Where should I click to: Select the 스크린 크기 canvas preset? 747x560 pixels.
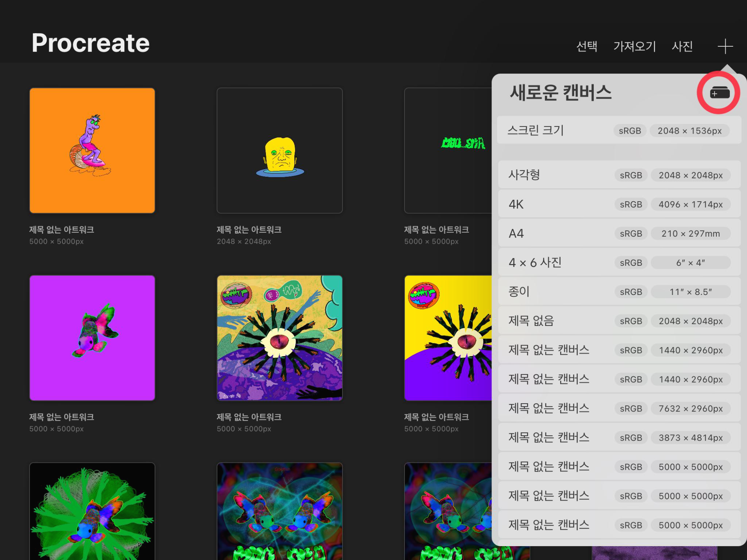point(619,130)
